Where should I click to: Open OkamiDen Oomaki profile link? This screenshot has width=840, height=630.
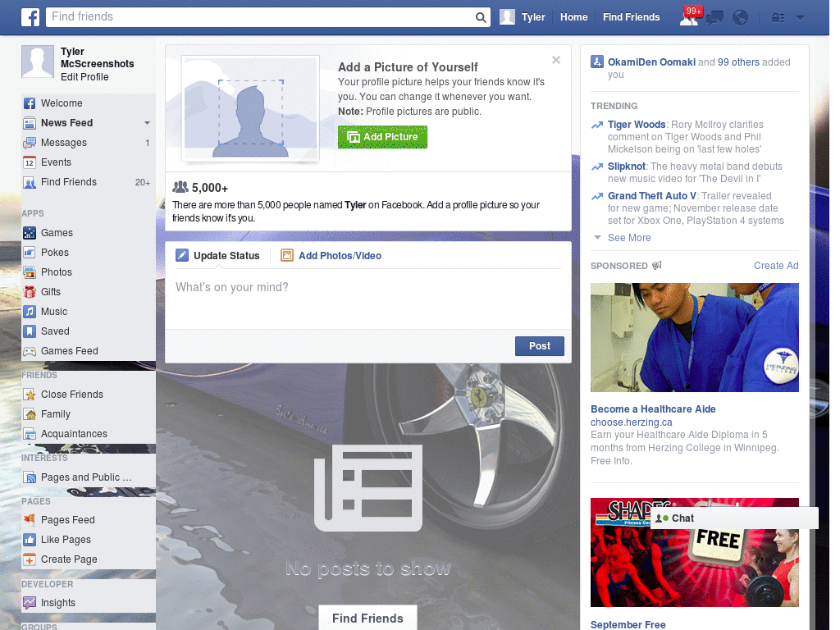651,62
